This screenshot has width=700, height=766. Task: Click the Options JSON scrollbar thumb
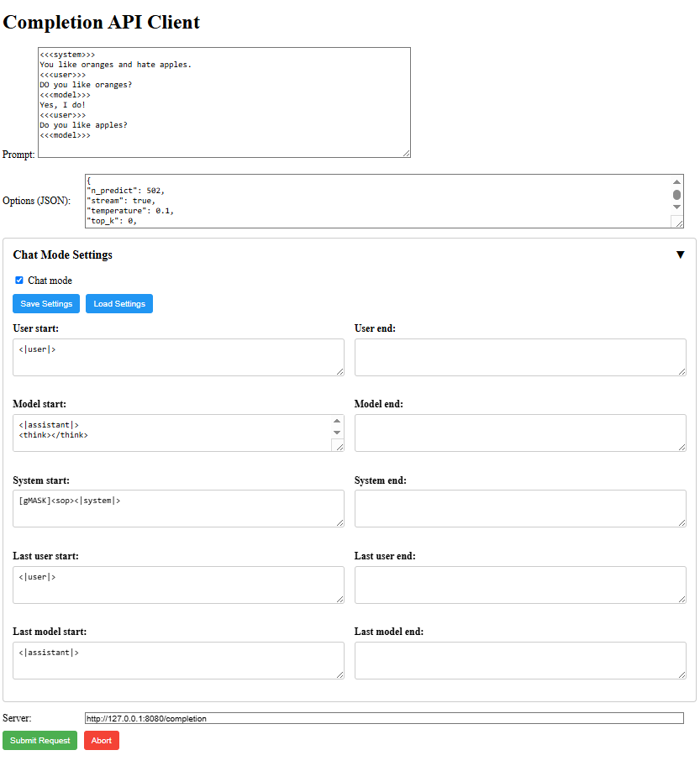tap(676, 195)
